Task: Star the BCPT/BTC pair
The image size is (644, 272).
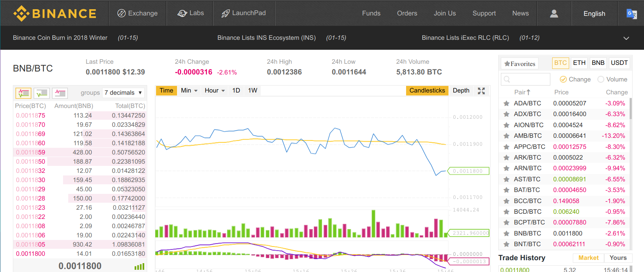Action: point(506,223)
